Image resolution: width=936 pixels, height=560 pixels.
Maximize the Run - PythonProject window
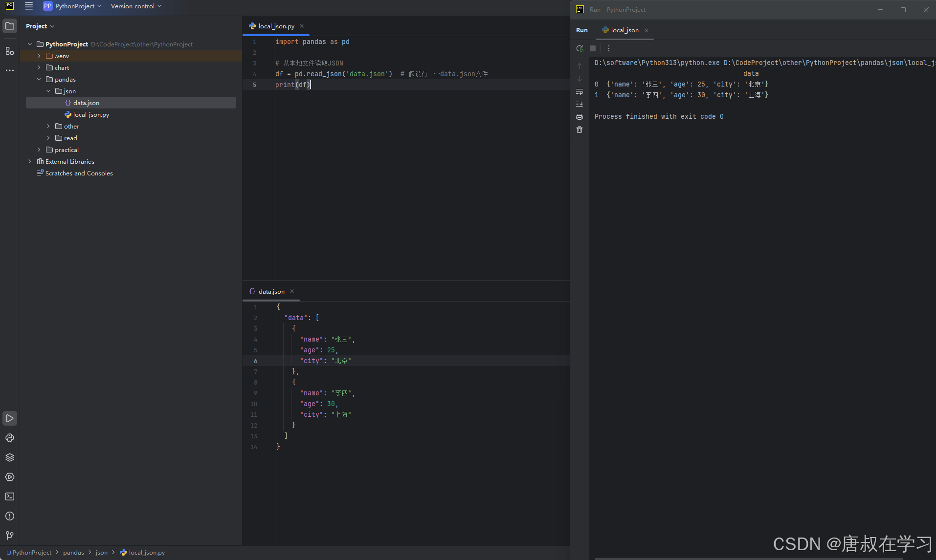click(903, 9)
